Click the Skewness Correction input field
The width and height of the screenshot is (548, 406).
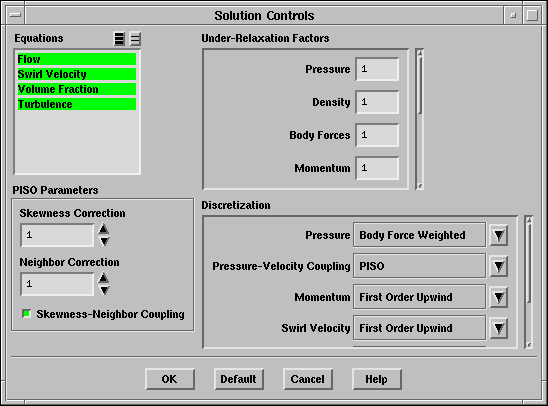[x=57, y=235]
